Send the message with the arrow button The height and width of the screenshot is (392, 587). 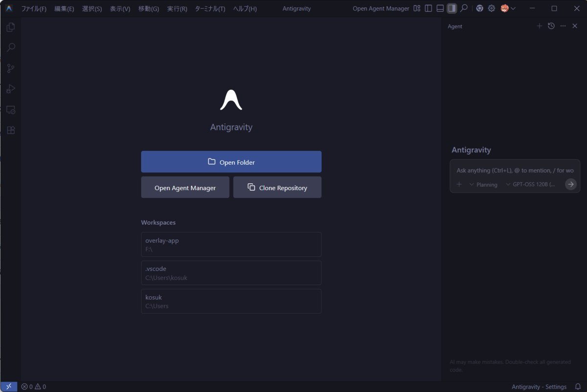point(570,184)
